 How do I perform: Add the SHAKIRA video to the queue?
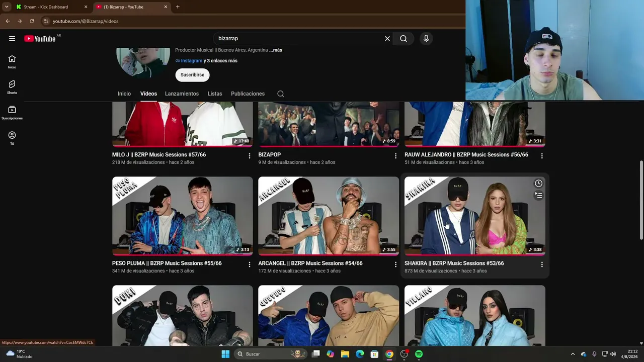click(538, 196)
